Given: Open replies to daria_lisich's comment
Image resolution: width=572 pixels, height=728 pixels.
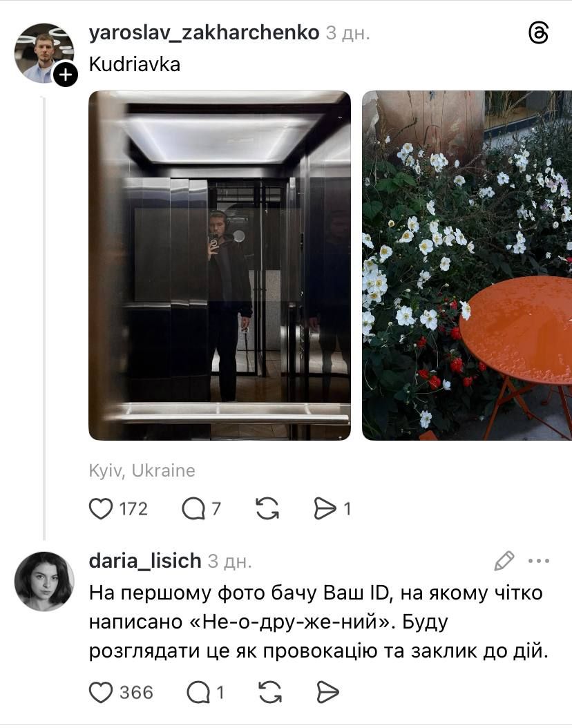Looking at the screenshot, I should click(x=198, y=693).
